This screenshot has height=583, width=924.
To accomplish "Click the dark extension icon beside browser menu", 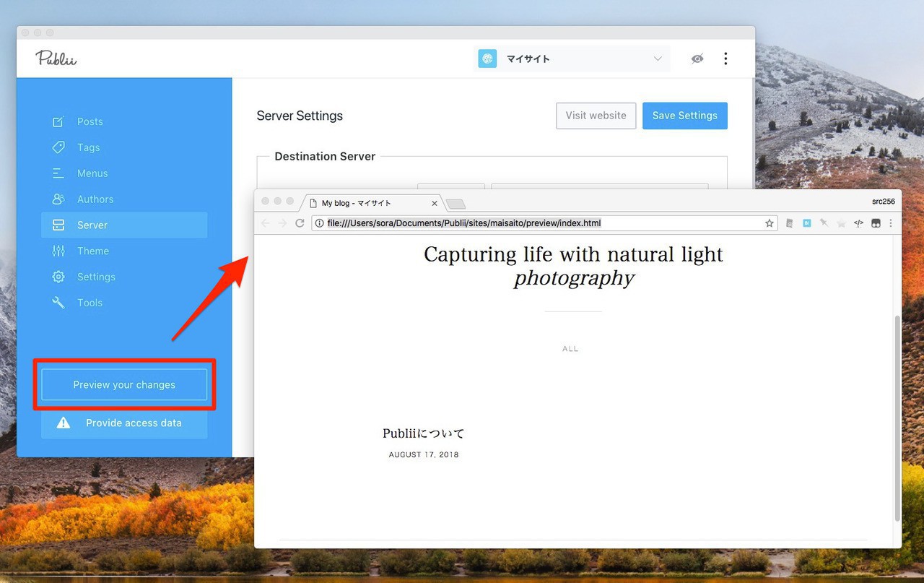I will tap(876, 223).
